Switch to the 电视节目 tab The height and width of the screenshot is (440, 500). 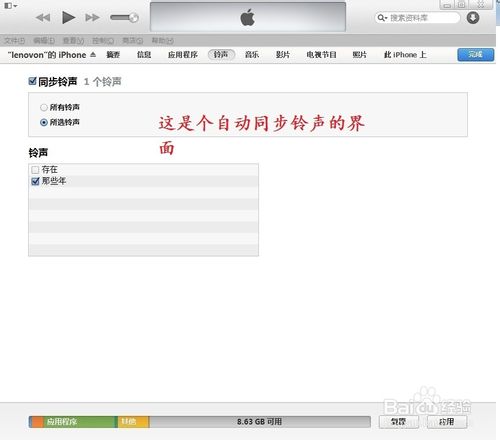click(321, 55)
